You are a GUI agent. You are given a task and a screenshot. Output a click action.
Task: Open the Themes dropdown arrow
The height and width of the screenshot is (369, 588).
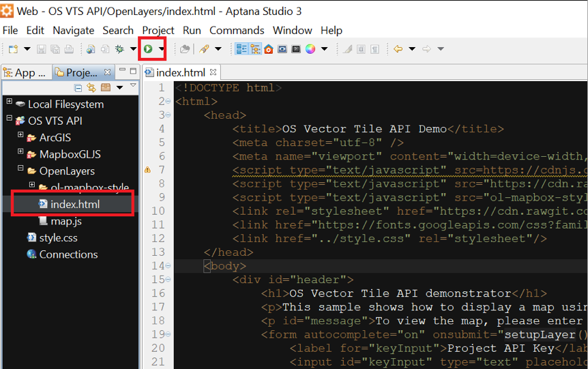pos(325,48)
